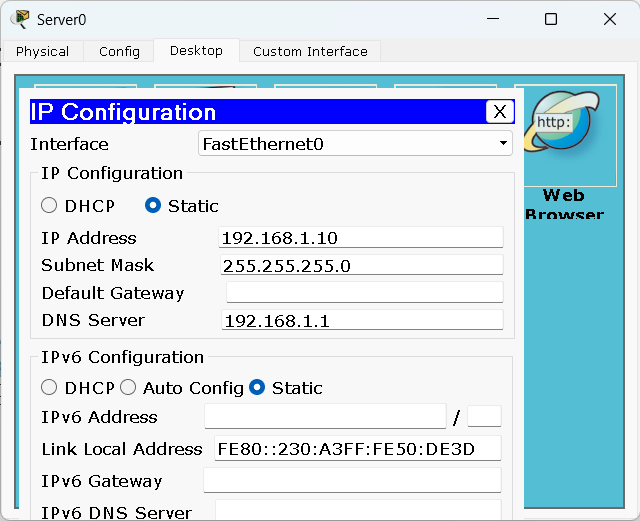Switch to the Config tab
The width and height of the screenshot is (640, 521).
pyautogui.click(x=119, y=51)
